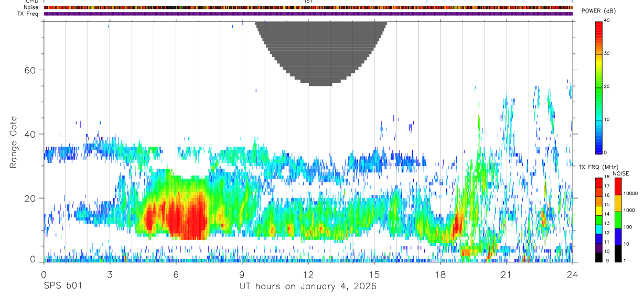Viewport: 644px width, 297px height.
Task: Click the 13 MHz frequency tick label
Action: click(x=607, y=223)
